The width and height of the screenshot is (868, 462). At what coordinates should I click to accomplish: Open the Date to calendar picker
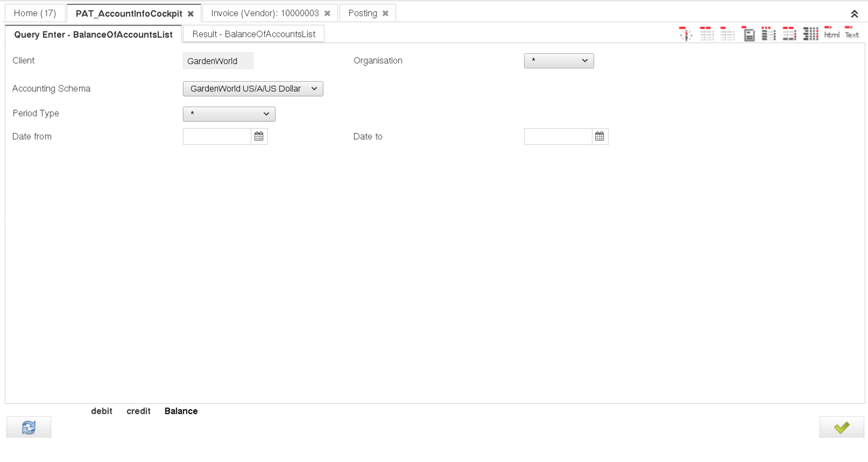[599, 136]
